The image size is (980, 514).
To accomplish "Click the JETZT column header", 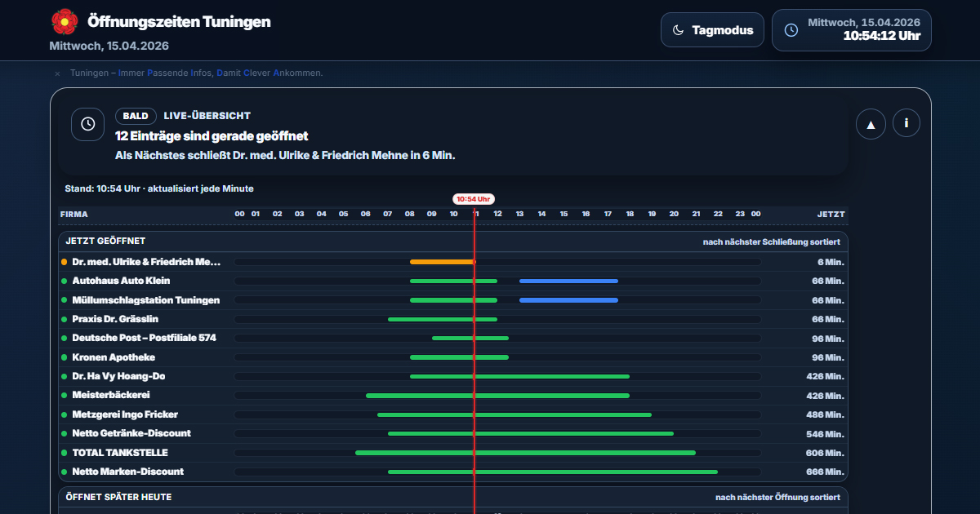I will 831,215.
